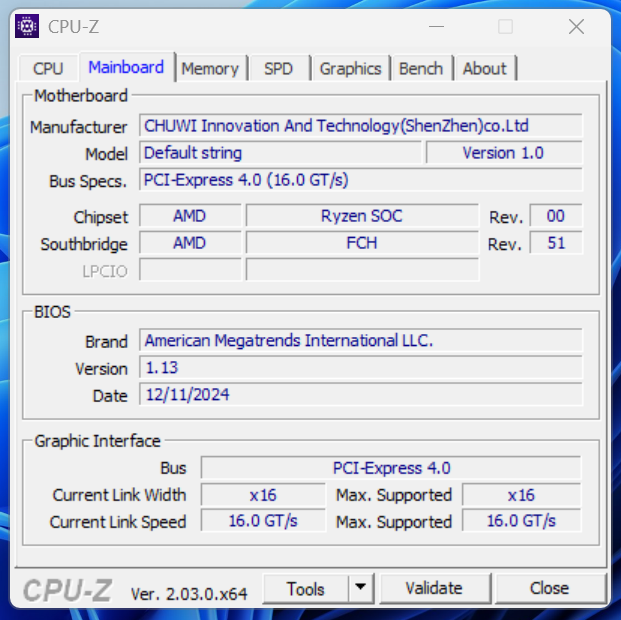
Task: Click the 'Current Link Speed' label
Action: pyautogui.click(x=118, y=522)
